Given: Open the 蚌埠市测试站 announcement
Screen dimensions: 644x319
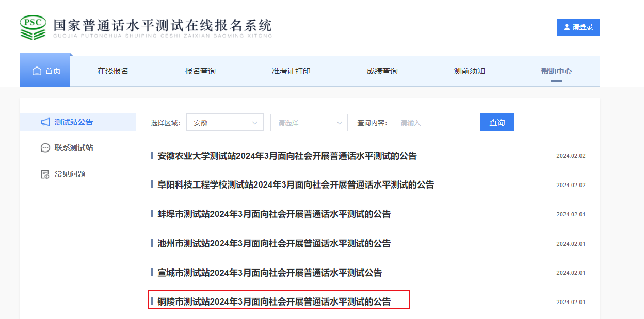Looking at the screenshot, I should point(274,214).
